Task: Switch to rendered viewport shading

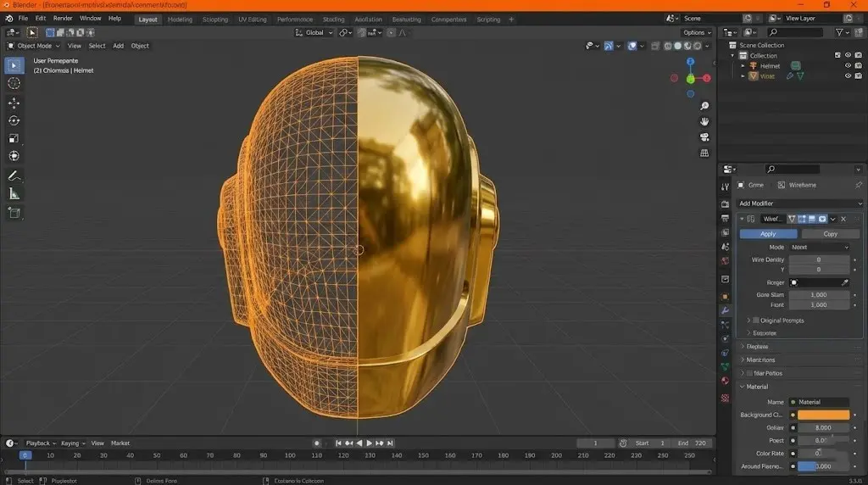Action: click(698, 46)
